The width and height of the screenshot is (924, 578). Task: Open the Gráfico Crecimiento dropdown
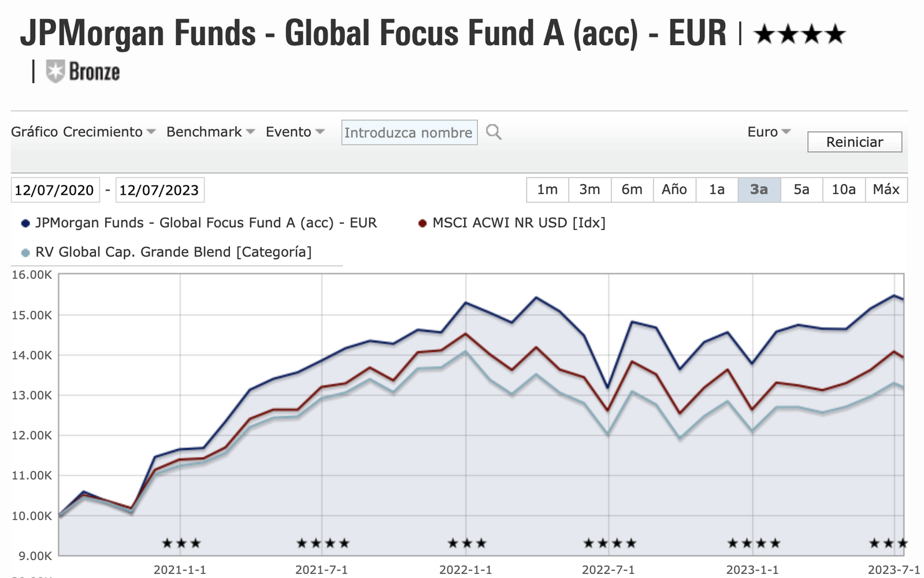[83, 132]
